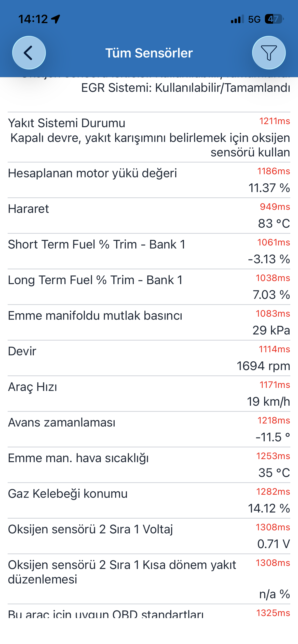The image size is (298, 644).
Task: Open Gaz Kelebeği konumu sensor
Action: pos(149,501)
